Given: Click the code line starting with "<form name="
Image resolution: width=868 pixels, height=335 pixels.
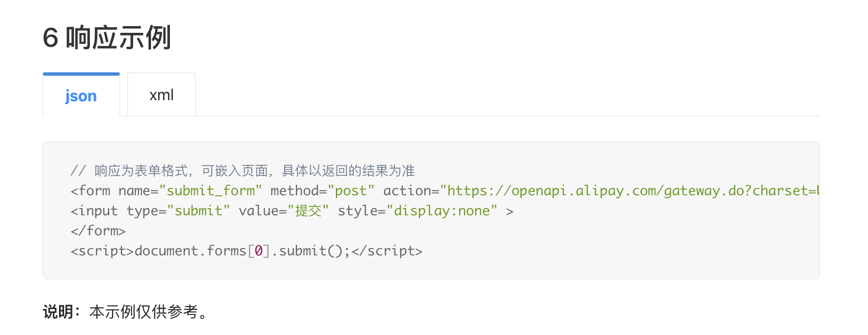Looking at the screenshot, I should [445, 191].
